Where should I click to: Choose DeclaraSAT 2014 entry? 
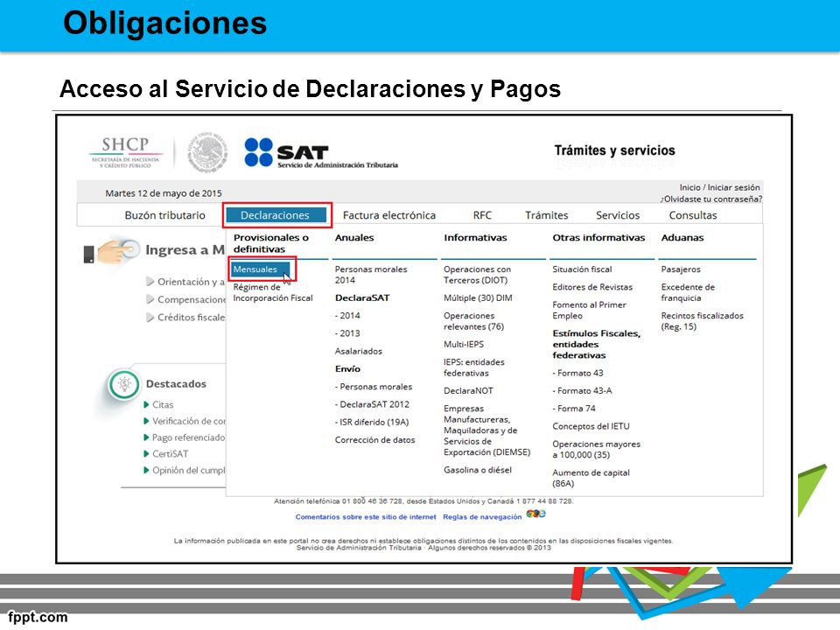point(347,316)
